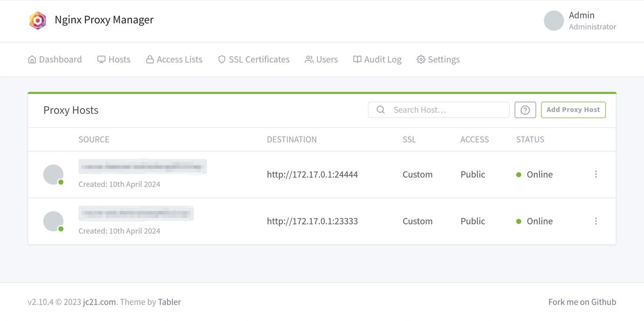The height and width of the screenshot is (321, 644).
Task: Open the Tabler theme link
Action: (170, 302)
